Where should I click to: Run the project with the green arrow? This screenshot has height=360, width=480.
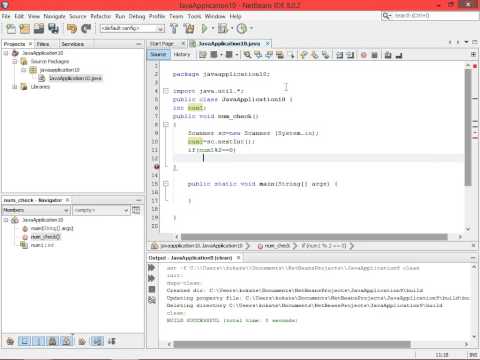[205, 29]
